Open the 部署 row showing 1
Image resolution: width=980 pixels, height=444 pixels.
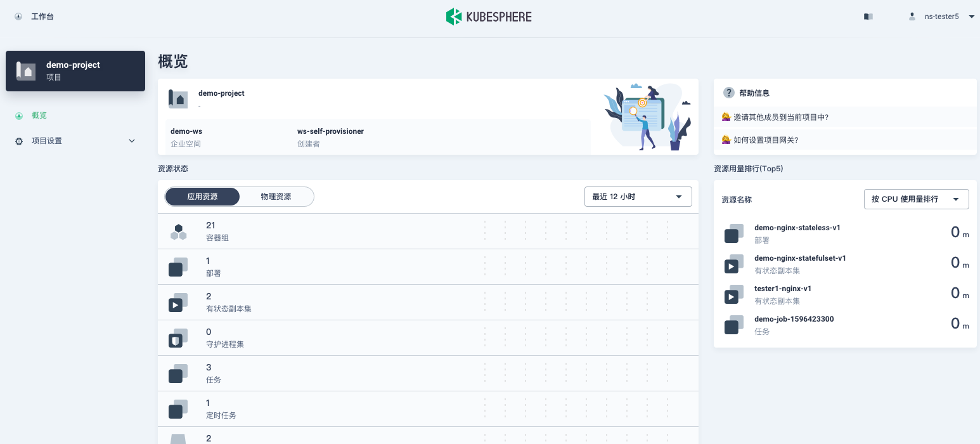(x=428, y=267)
